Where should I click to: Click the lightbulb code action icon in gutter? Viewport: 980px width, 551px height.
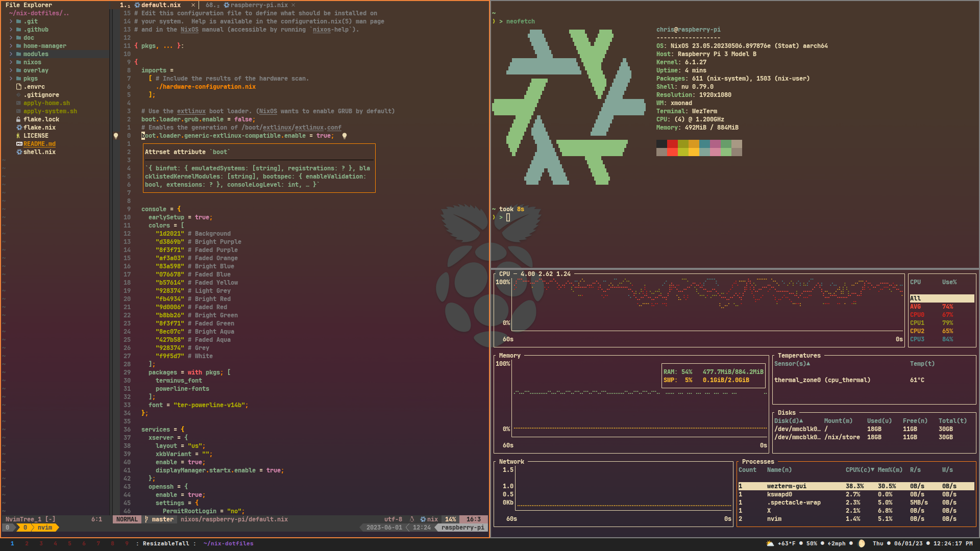click(x=116, y=136)
